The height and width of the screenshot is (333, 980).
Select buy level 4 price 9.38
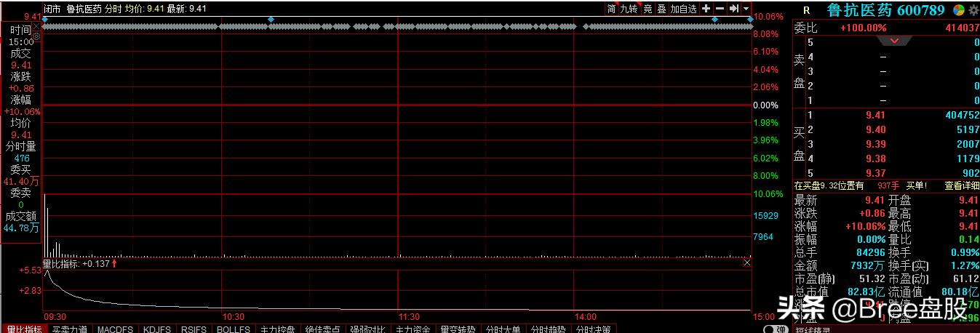[875, 159]
